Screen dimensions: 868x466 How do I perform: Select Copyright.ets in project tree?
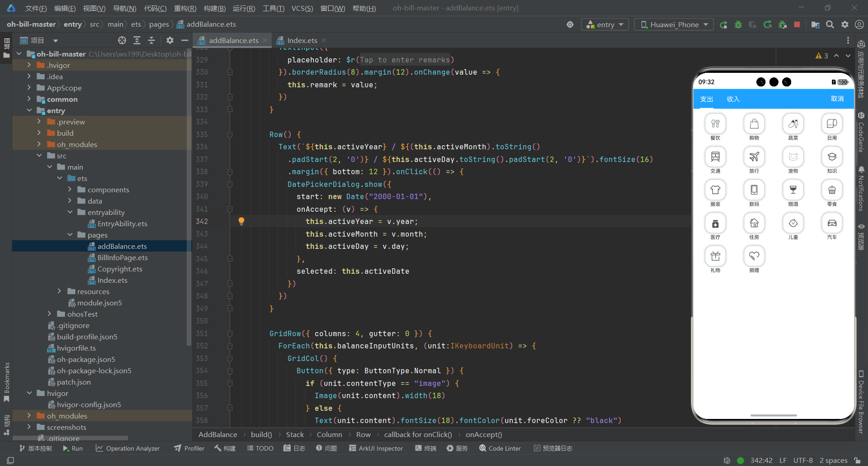coord(120,269)
